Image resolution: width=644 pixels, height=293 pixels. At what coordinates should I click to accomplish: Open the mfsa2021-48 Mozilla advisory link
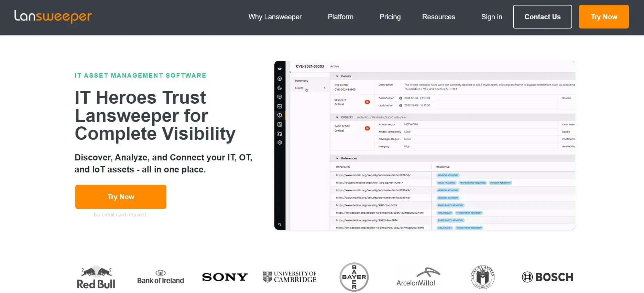373,198
